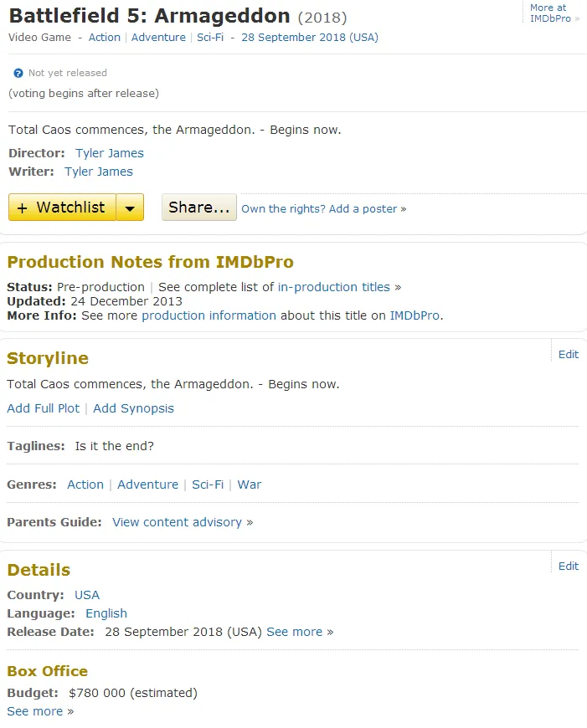Add title using the Watchlist button
The height and width of the screenshot is (728, 587).
[x=62, y=208]
